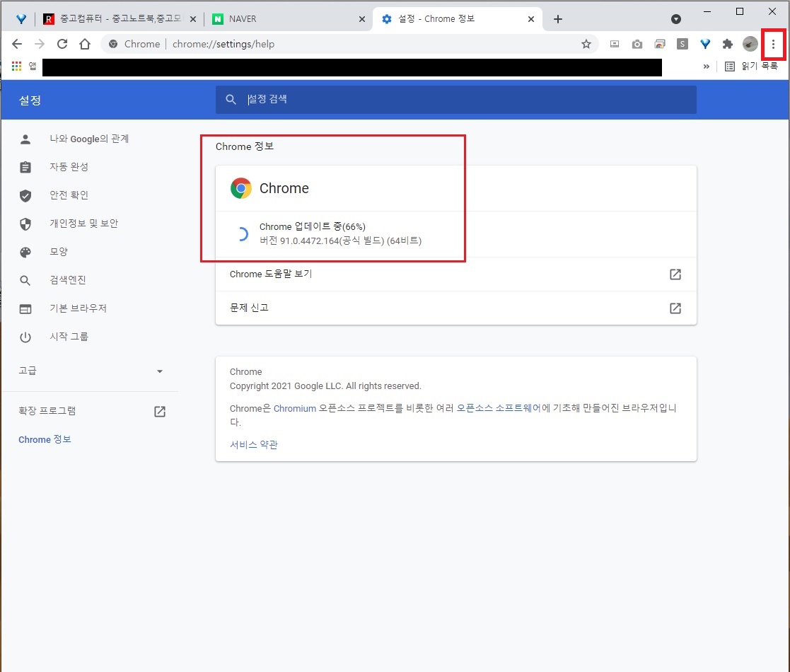The image size is (790, 672).
Task: Click the tab search dropdown arrow
Action: tap(676, 19)
